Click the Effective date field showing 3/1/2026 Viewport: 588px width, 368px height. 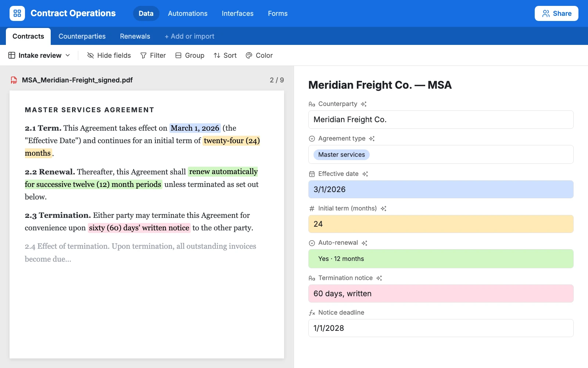[441, 190]
